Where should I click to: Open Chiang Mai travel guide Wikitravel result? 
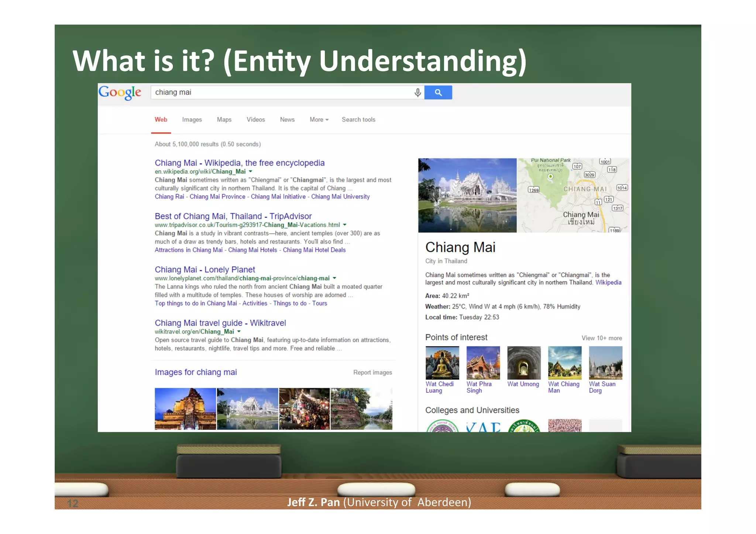click(x=220, y=323)
